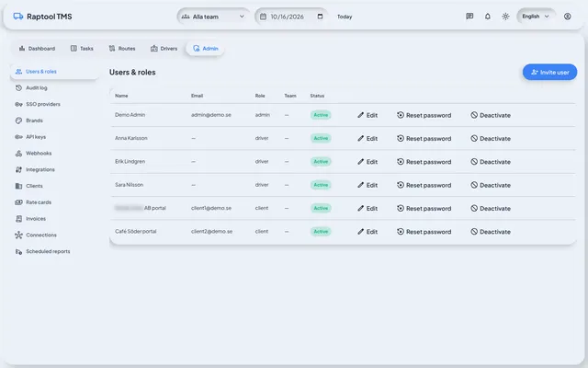Click the Email column header
Screen dimensions: 588x368
coord(197,96)
